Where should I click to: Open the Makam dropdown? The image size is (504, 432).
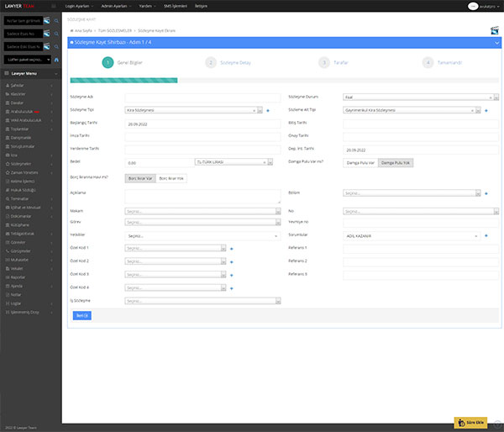pyautogui.click(x=202, y=211)
